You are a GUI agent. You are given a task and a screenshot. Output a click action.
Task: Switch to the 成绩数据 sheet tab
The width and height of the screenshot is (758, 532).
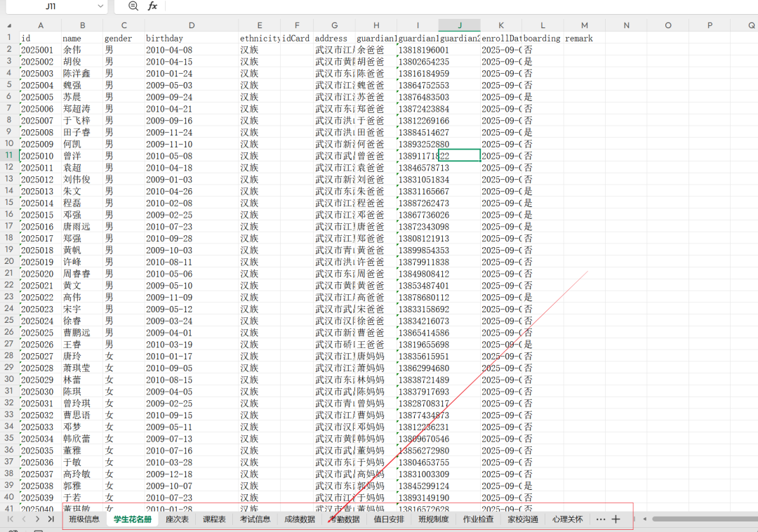[300, 519]
